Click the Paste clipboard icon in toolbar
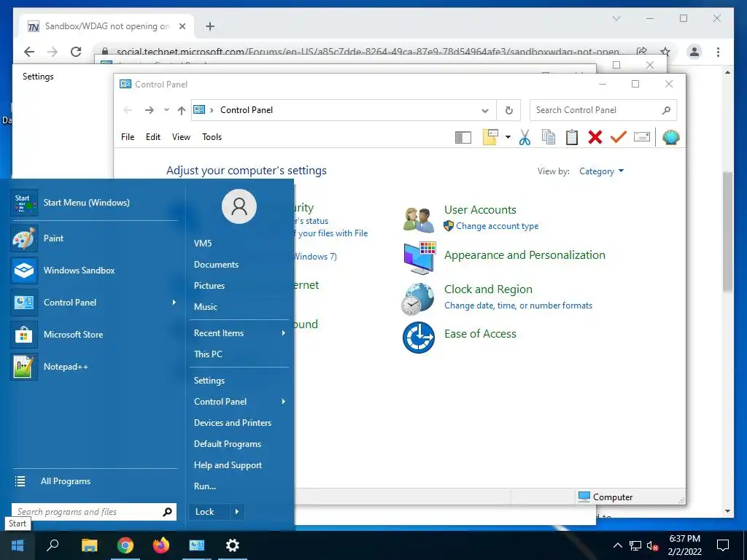The image size is (747, 560). [572, 137]
